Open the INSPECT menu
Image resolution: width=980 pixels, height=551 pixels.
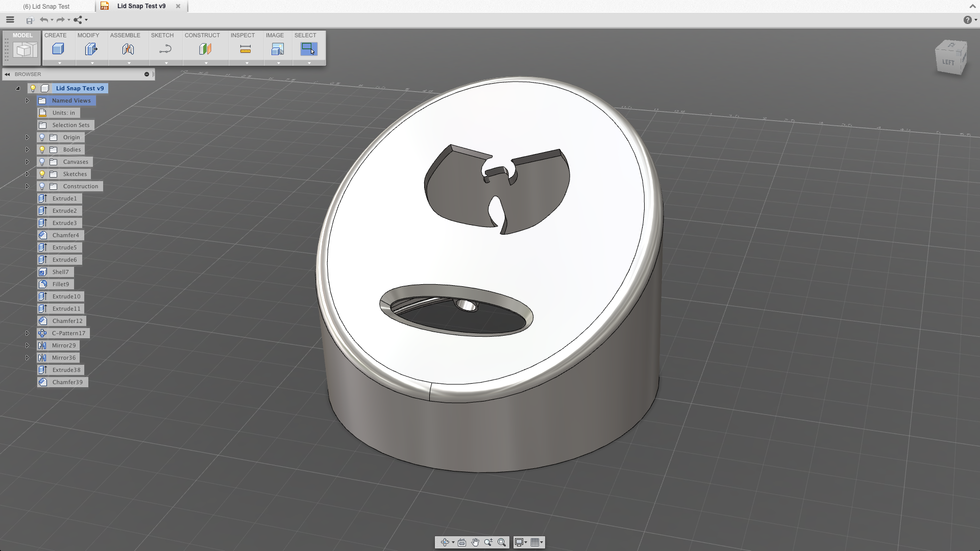click(x=242, y=35)
